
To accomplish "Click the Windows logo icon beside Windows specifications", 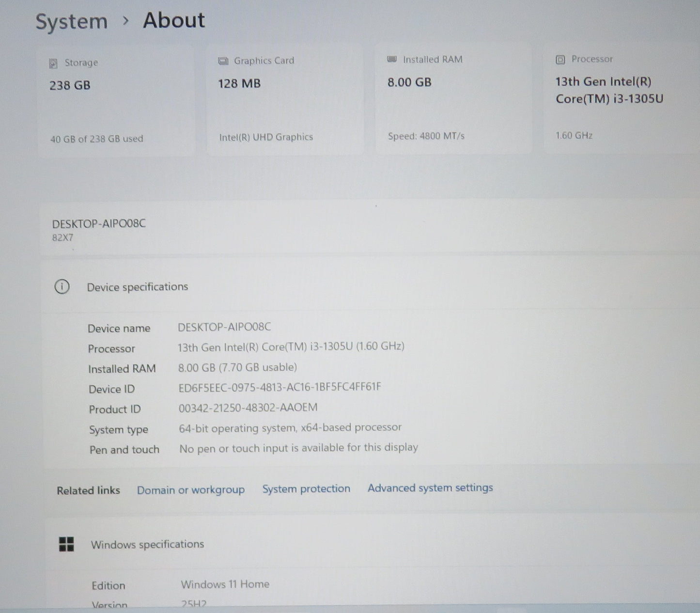I will pos(66,544).
